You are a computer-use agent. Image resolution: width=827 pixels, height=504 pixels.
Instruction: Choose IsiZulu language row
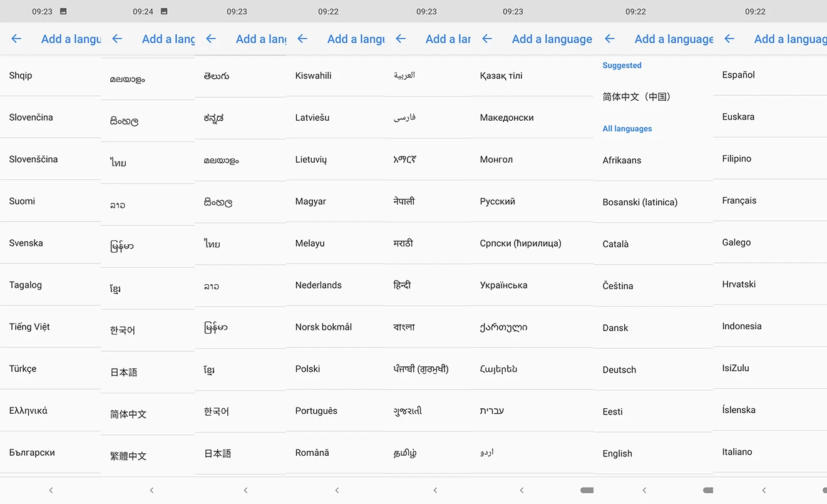click(x=770, y=368)
